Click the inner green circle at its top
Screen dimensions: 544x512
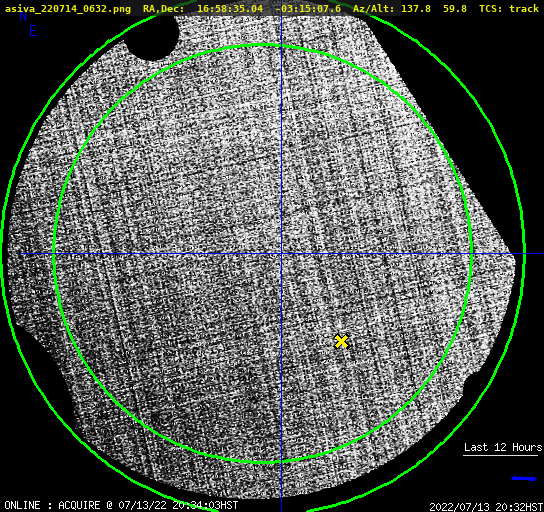click(x=263, y=45)
